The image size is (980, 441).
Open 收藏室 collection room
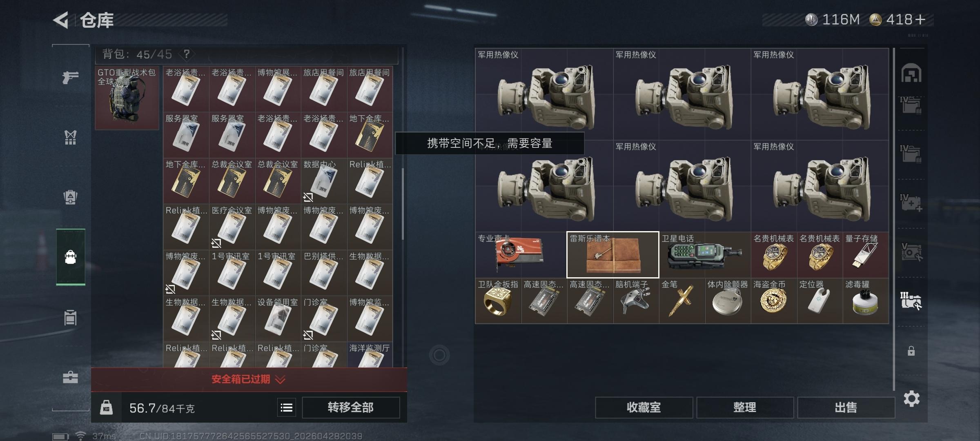coord(644,408)
